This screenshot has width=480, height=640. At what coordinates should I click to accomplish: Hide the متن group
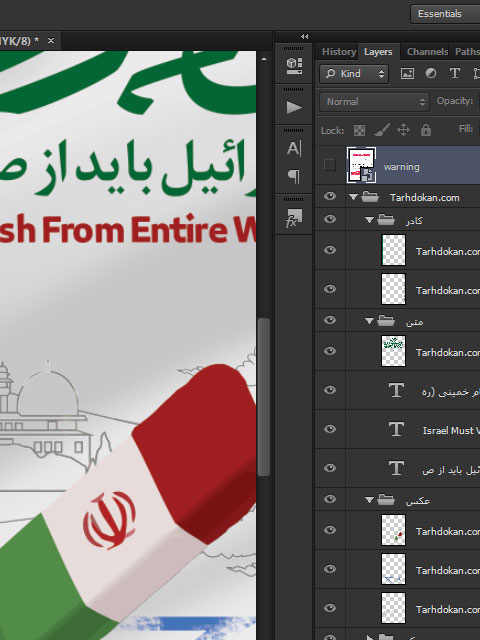click(330, 320)
